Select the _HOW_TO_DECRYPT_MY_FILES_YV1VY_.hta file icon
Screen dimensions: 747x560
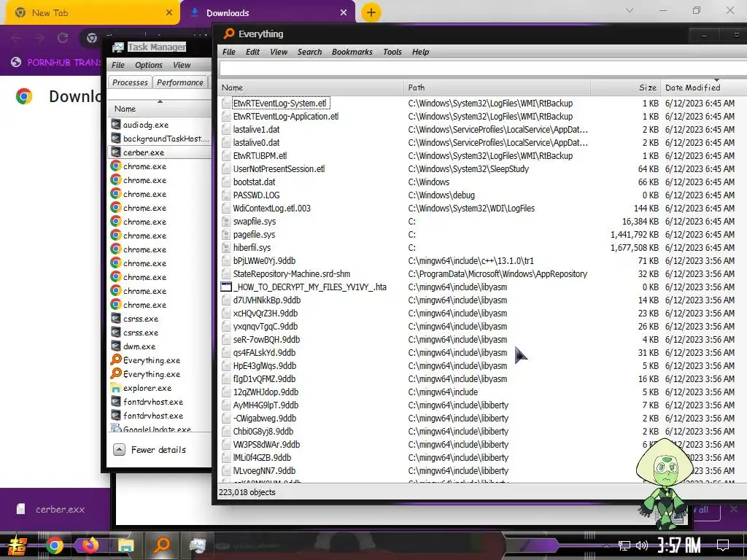226,287
